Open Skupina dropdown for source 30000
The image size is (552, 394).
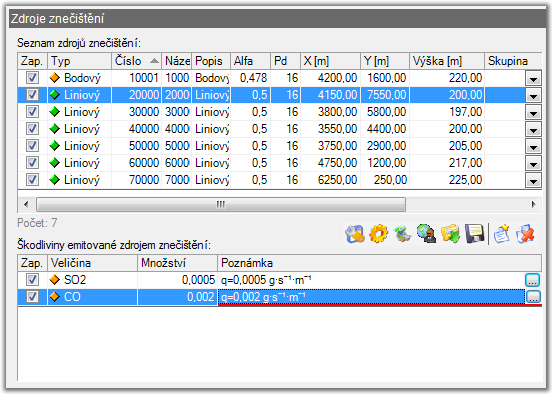533,112
